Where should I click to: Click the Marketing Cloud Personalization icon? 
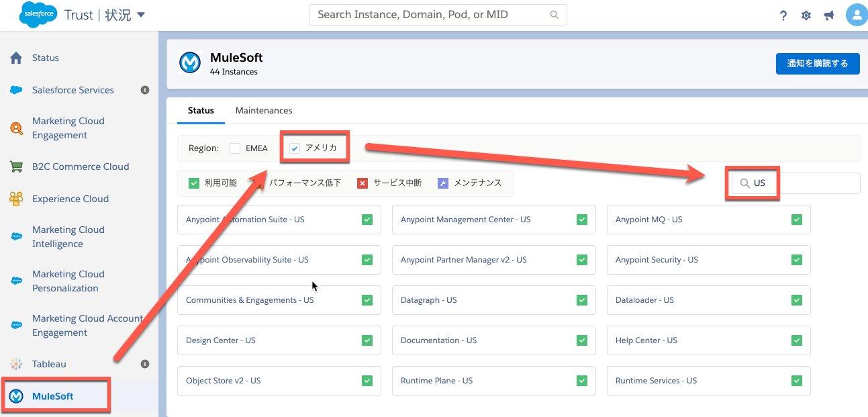[x=16, y=281]
